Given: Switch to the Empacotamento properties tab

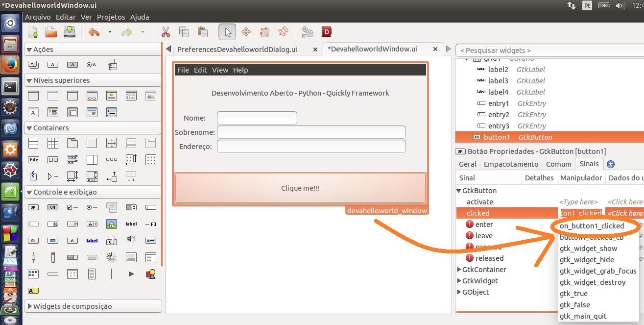Looking at the screenshot, I should point(511,164).
